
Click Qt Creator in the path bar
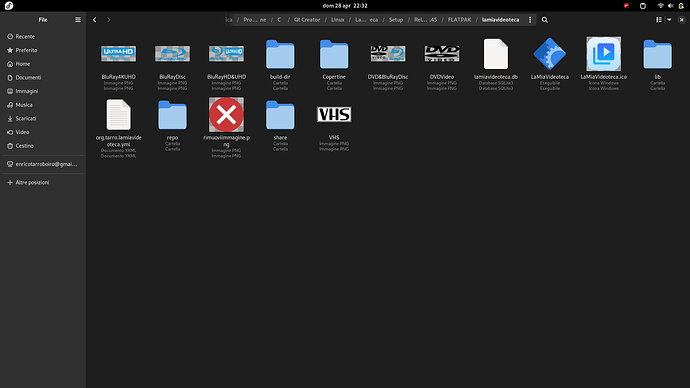307,20
